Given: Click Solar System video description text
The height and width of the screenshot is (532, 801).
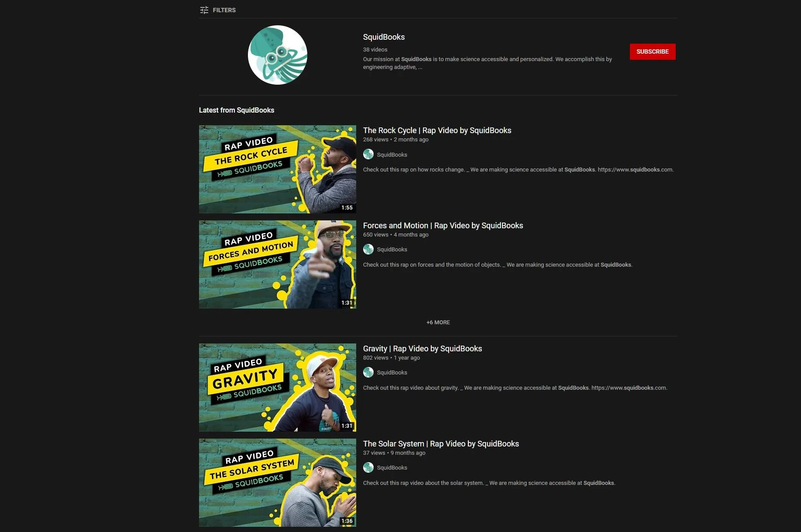Looking at the screenshot, I should pyautogui.click(x=489, y=483).
